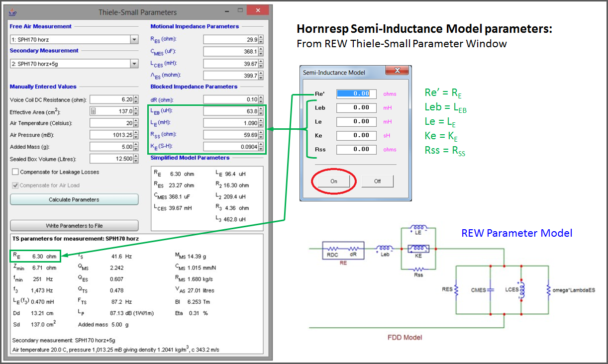Click the Added Mass field 5.00
This screenshot has width=608, height=364.
pos(111,147)
